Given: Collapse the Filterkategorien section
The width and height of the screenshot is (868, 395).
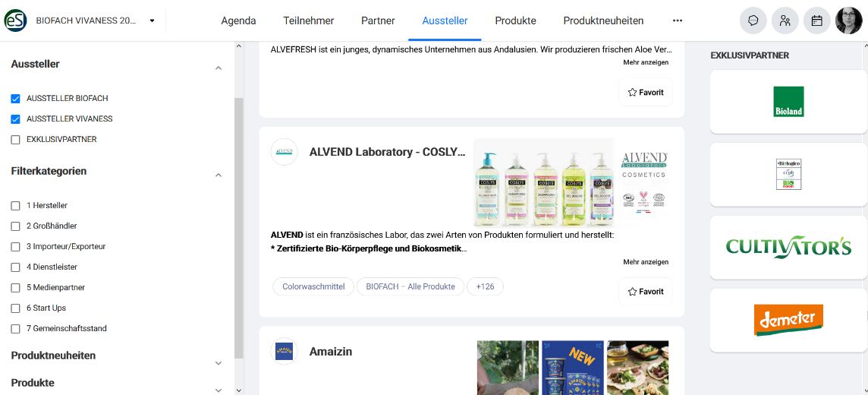Looking at the screenshot, I should click(218, 175).
